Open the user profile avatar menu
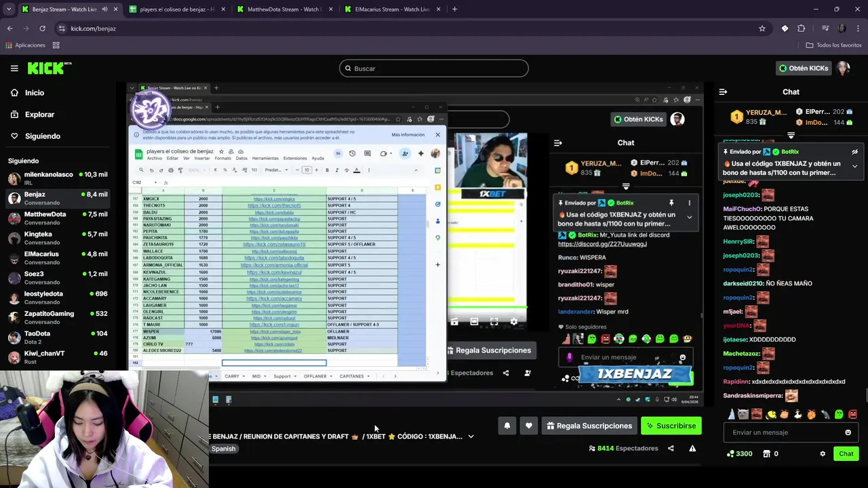 point(843,68)
